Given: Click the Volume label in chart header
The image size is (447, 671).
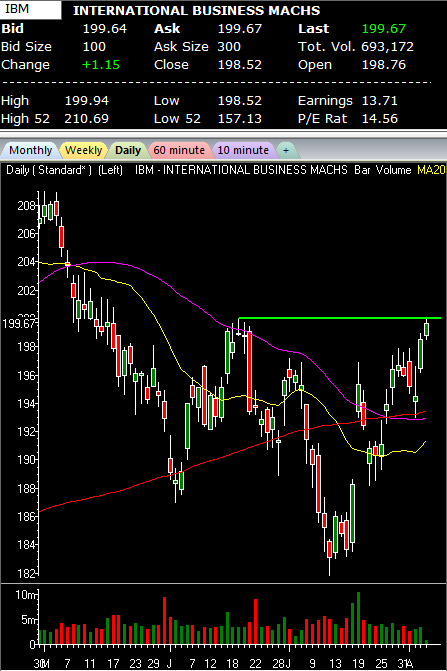Looking at the screenshot, I should click(393, 170).
